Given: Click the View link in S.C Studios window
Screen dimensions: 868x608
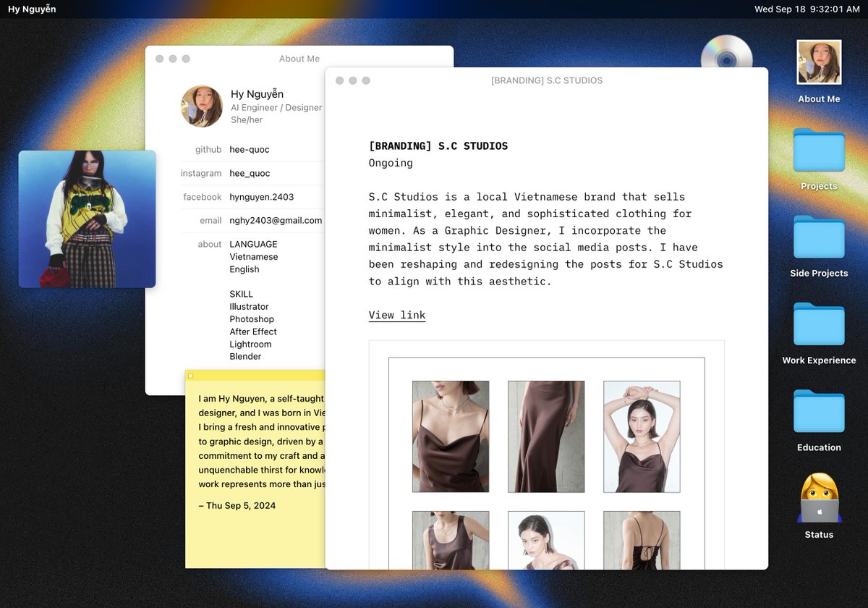Looking at the screenshot, I should coord(397,315).
